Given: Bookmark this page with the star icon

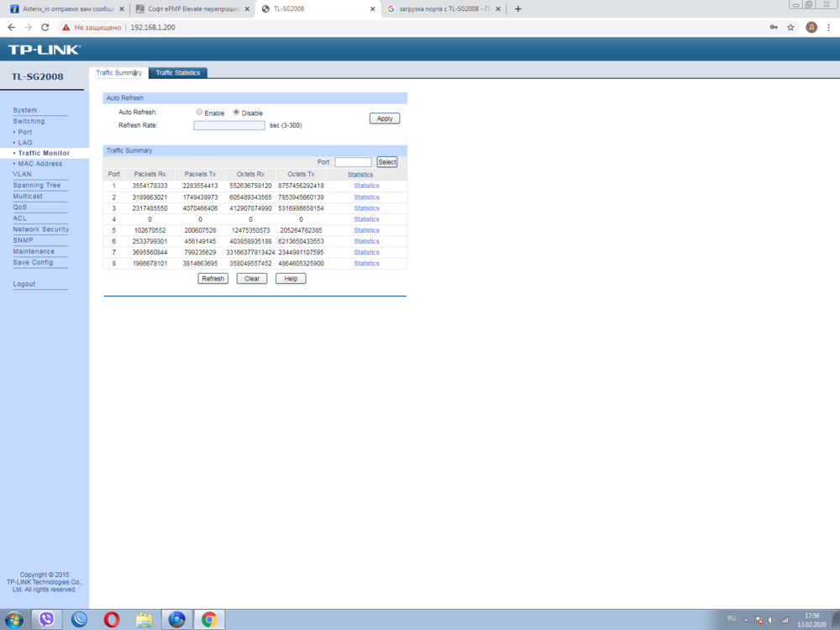Looking at the screenshot, I should (x=790, y=28).
